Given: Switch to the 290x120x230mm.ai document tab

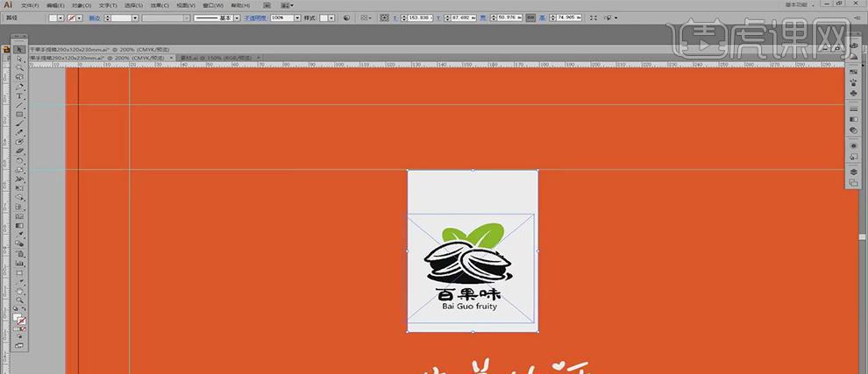Looking at the screenshot, I should pos(101,58).
